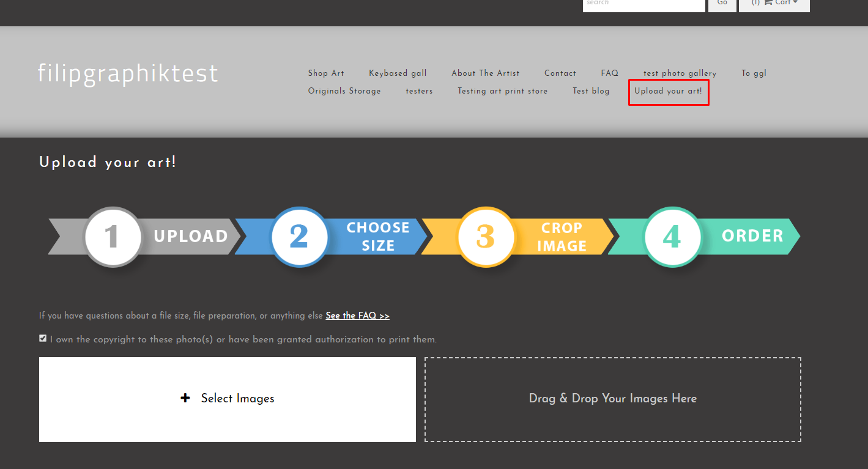
Task: Click the plus icon beside Select Images
Action: point(185,398)
